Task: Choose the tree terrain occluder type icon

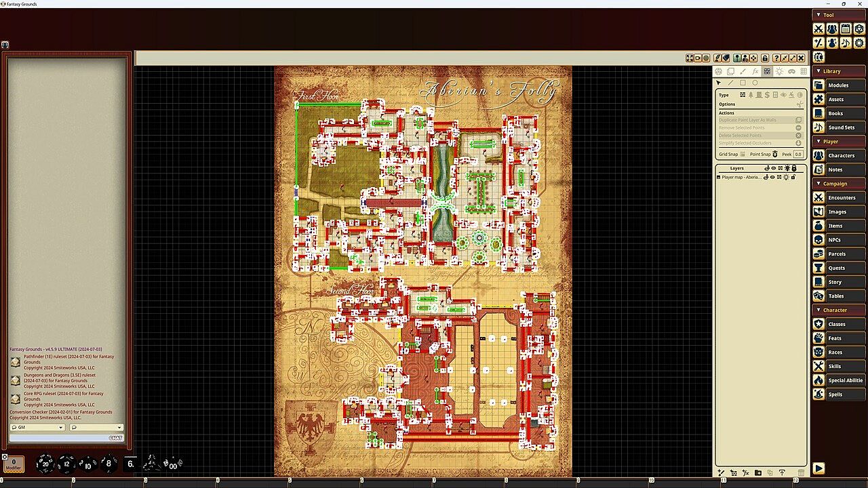Action: [751, 95]
